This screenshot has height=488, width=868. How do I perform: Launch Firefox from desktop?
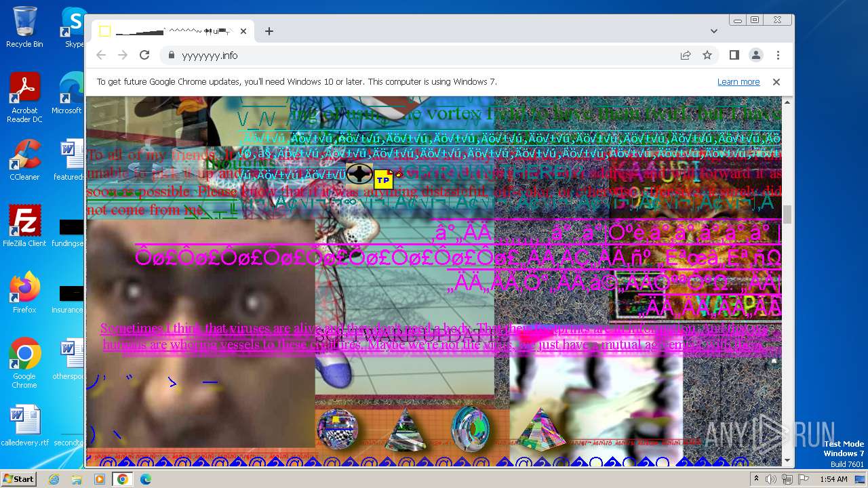pyautogui.click(x=24, y=293)
